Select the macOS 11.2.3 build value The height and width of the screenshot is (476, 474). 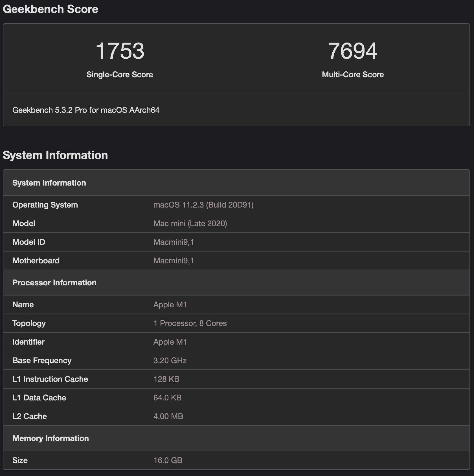[203, 205]
